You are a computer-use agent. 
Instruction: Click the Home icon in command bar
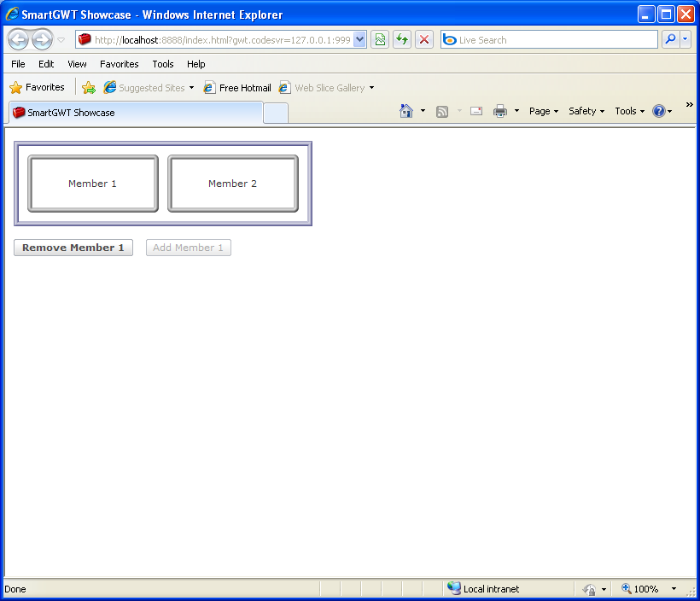(x=406, y=111)
